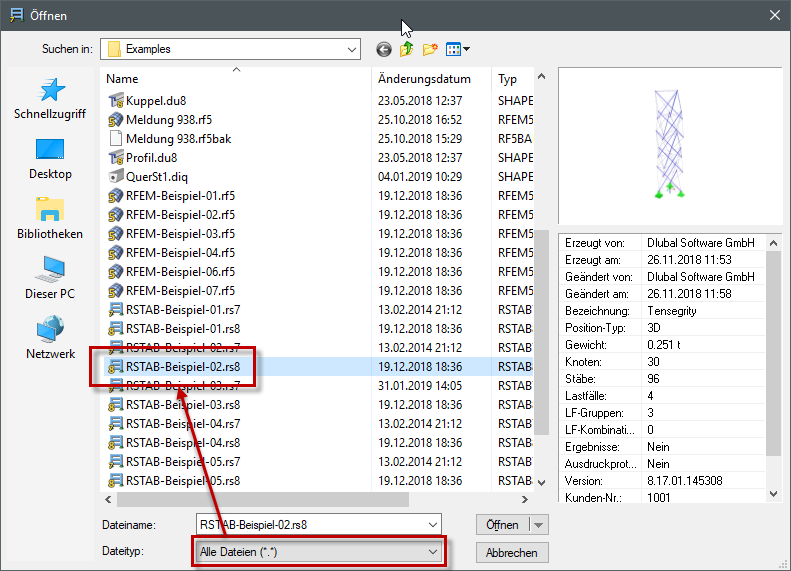
Task: Open Bibliotheken in the sidebar
Action: tap(50, 219)
